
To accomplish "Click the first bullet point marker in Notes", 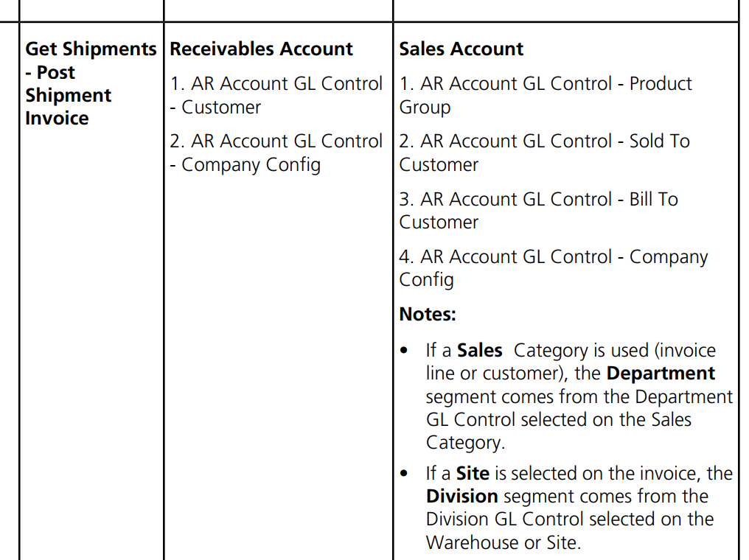I will click(404, 351).
